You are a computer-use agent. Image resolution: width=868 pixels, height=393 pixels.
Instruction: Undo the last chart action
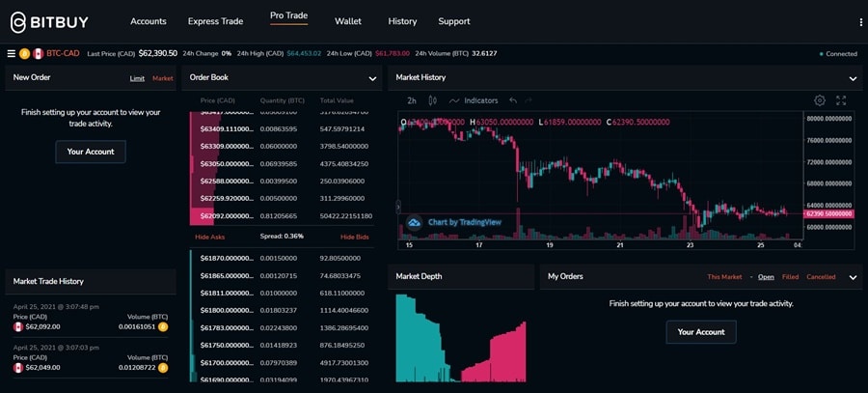[x=513, y=100]
